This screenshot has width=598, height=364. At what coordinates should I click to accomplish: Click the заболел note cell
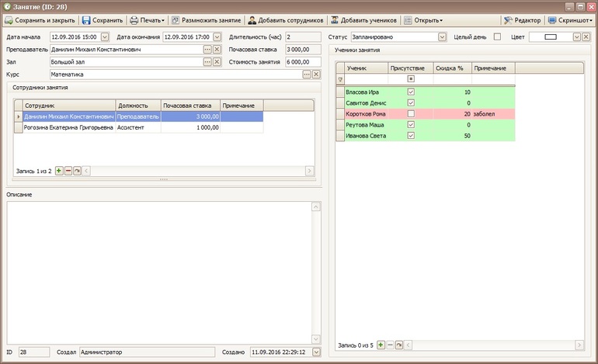pyautogui.click(x=493, y=113)
